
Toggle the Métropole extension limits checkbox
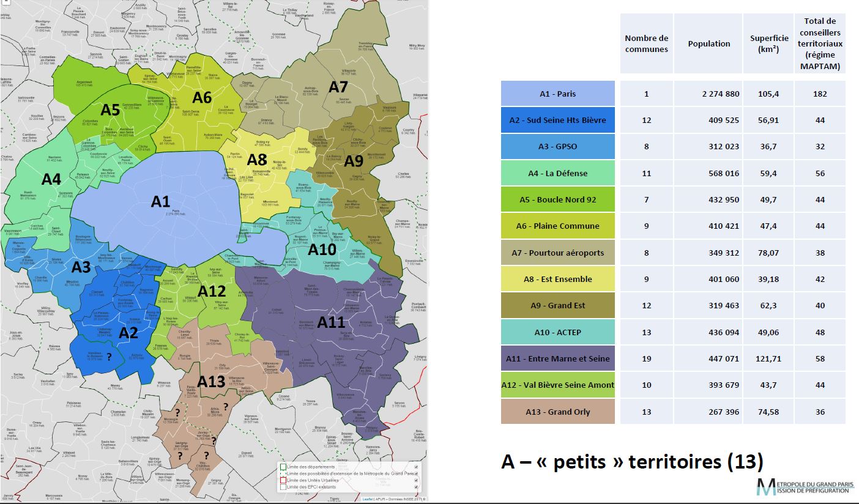[x=416, y=474]
